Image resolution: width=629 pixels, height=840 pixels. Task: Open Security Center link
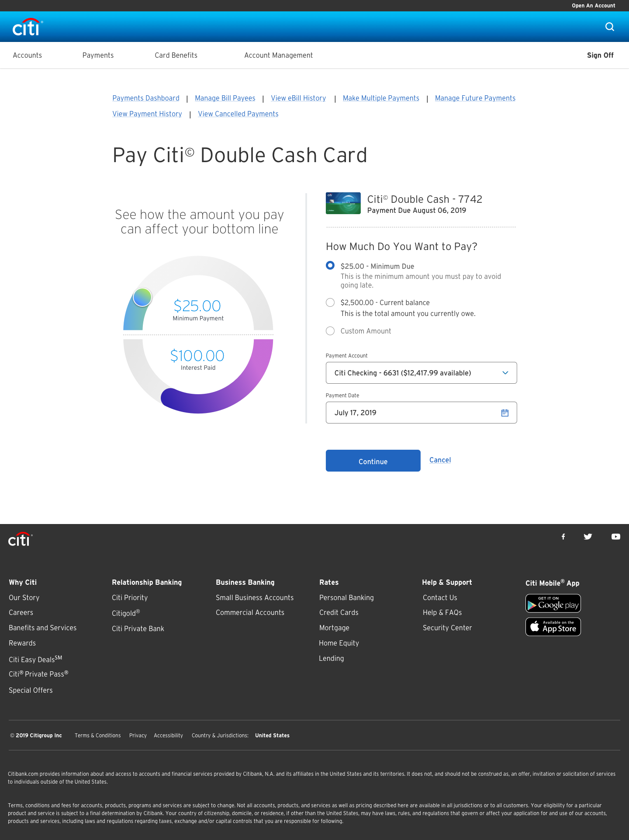tap(447, 628)
